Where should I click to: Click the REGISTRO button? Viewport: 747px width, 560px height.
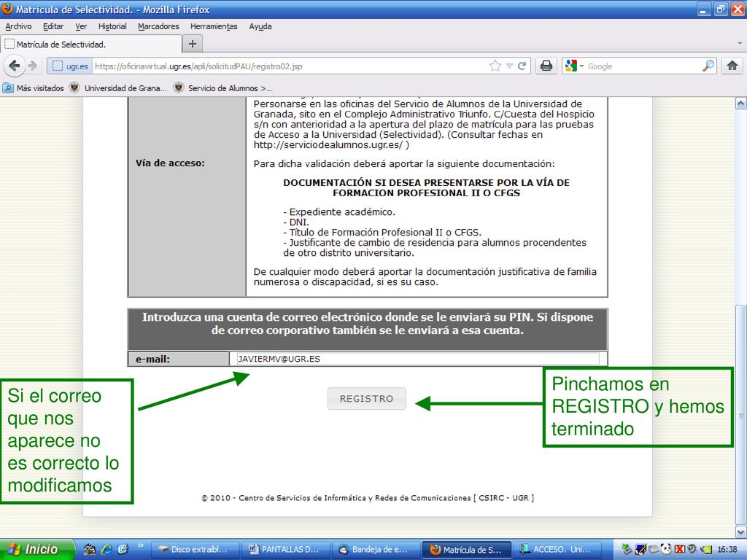[366, 399]
